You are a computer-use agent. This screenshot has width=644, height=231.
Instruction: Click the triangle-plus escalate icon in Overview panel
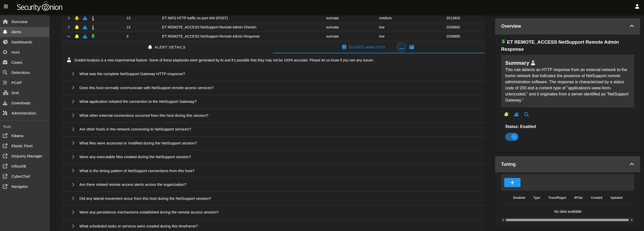click(x=516, y=114)
